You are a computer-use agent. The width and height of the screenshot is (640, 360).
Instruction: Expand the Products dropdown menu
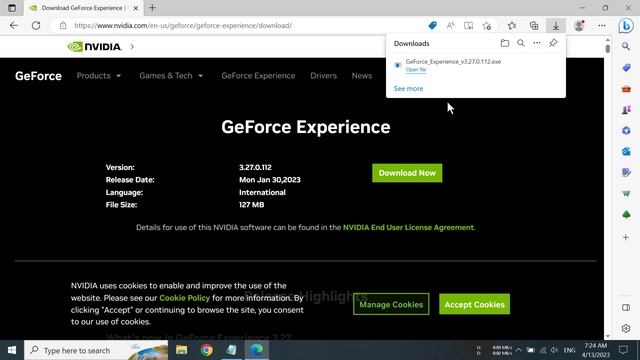pos(99,76)
